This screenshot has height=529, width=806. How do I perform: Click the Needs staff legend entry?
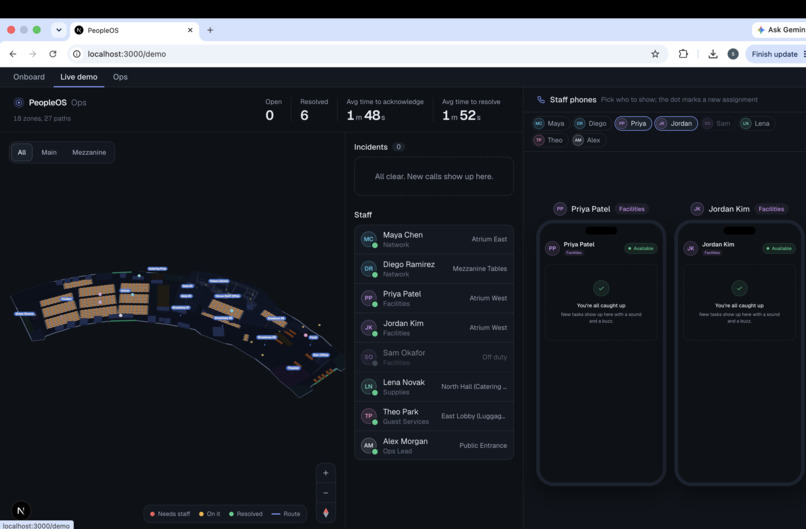click(170, 514)
